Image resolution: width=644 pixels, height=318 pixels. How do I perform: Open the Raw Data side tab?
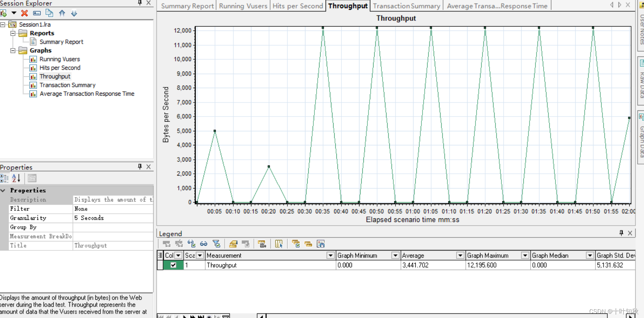[641, 81]
